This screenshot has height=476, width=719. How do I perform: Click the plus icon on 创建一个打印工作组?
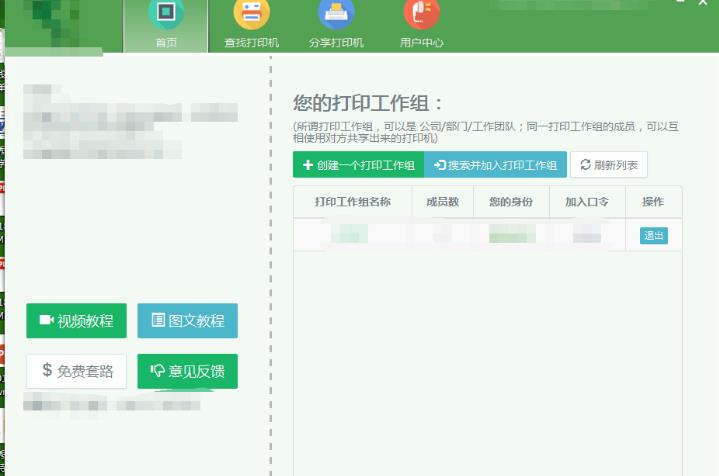click(x=308, y=165)
